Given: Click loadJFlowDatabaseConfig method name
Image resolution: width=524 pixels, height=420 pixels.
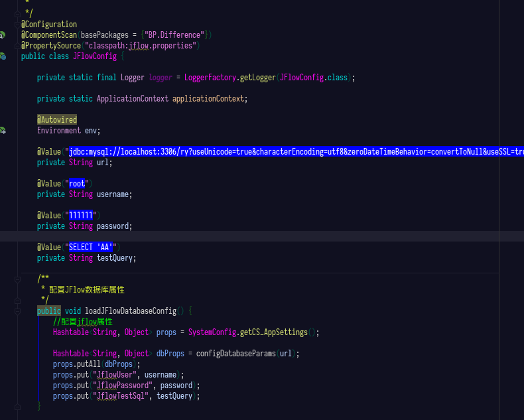Looking at the screenshot, I should click(x=130, y=311).
